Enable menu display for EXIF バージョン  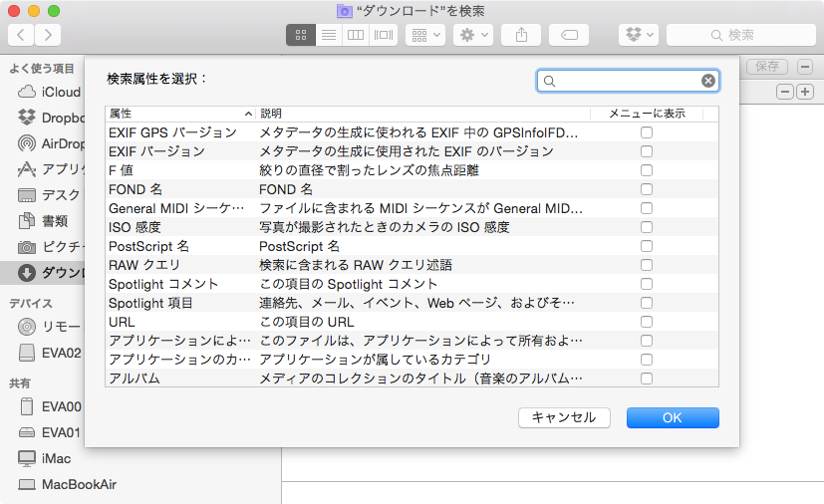coord(647,151)
